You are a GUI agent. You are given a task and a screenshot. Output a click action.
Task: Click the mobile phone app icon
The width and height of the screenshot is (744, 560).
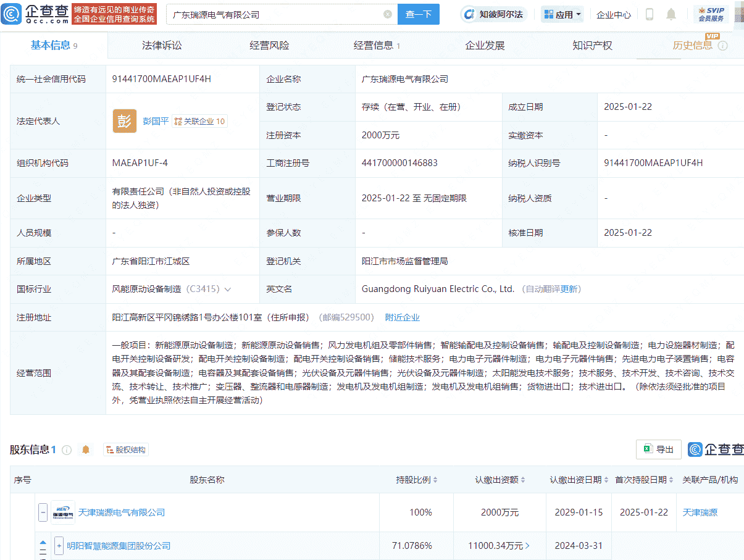649,14
